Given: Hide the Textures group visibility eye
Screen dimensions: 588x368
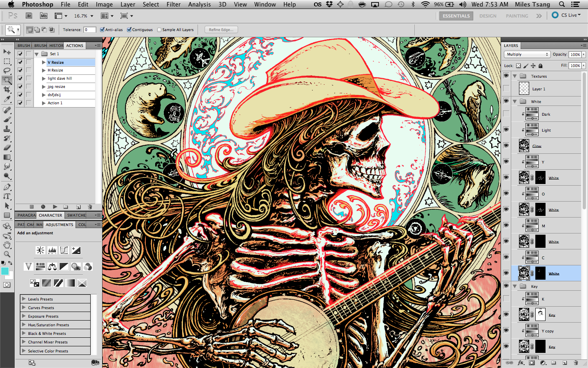Looking at the screenshot, I should click(506, 76).
